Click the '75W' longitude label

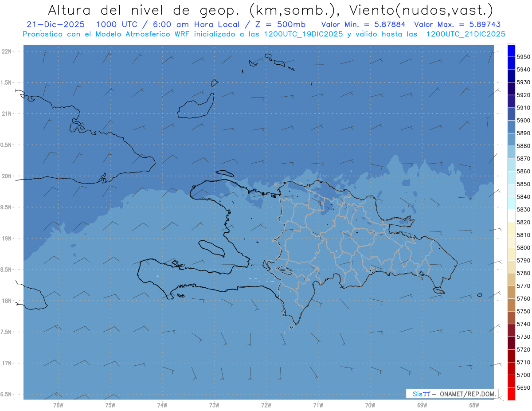click(110, 404)
